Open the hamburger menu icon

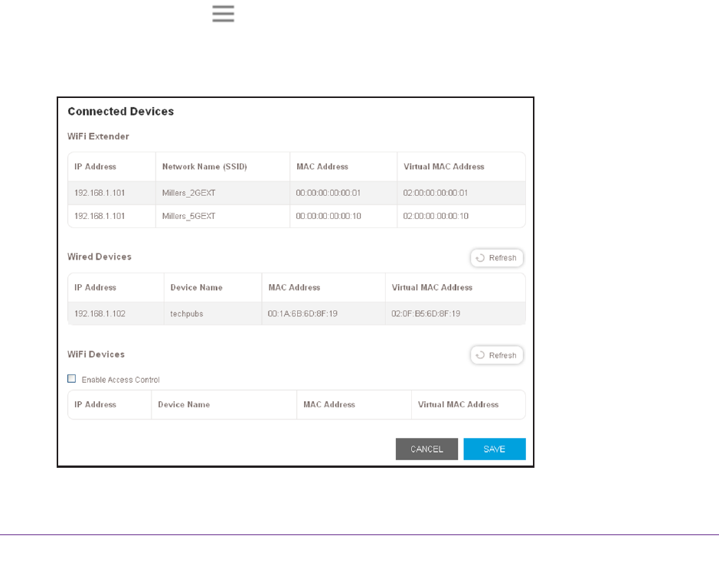[x=224, y=13]
